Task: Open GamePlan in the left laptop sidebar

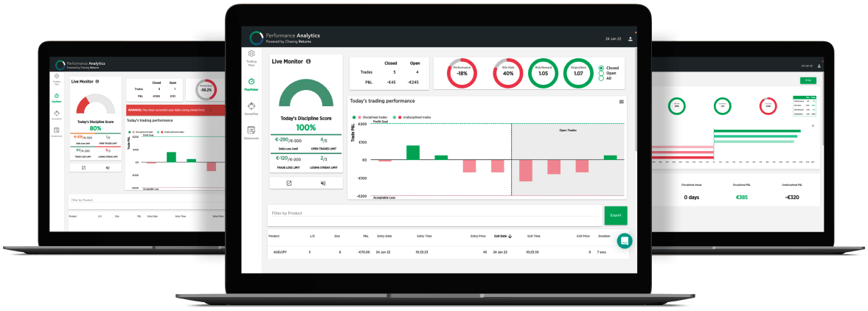Action: (x=57, y=115)
